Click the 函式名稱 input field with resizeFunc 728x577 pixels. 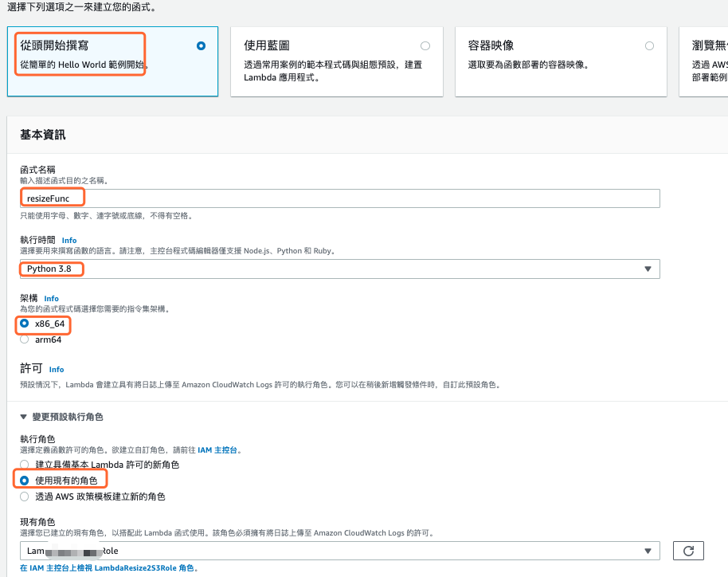tap(340, 198)
